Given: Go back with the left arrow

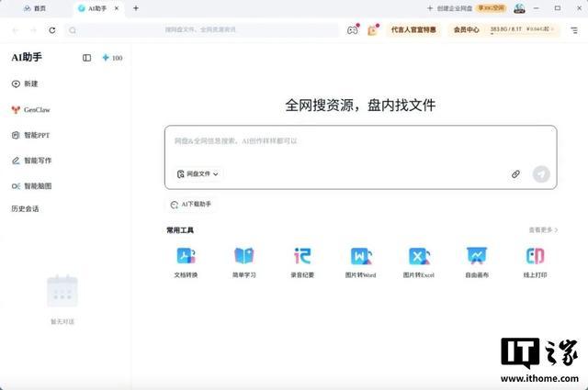Looking at the screenshot, I should coord(16,30).
